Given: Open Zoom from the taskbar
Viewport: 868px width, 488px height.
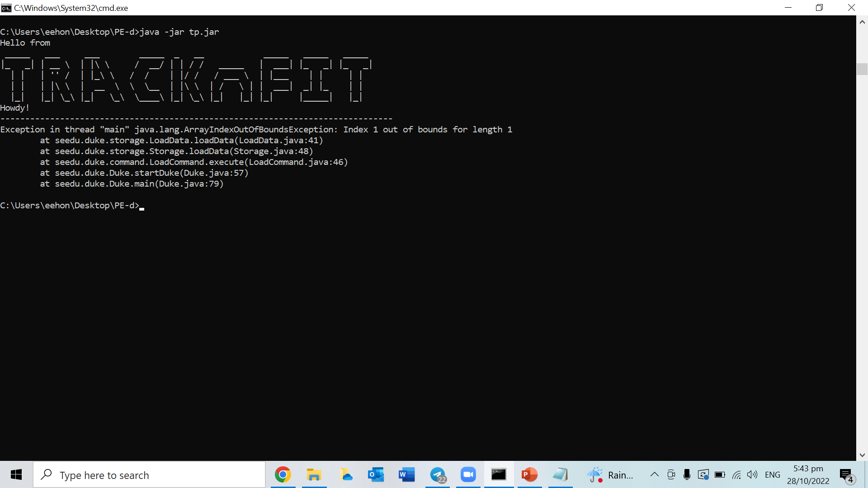Looking at the screenshot, I should pos(468,475).
